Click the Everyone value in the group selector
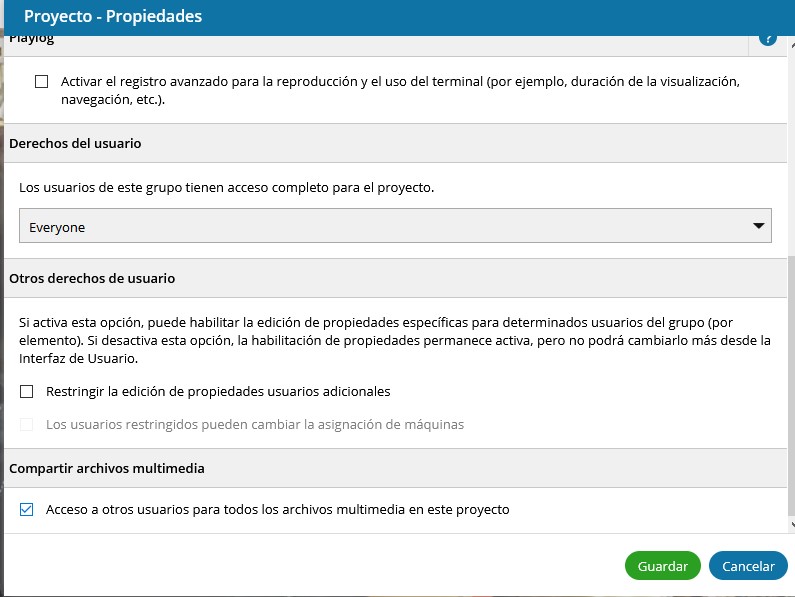 [x=58, y=227]
